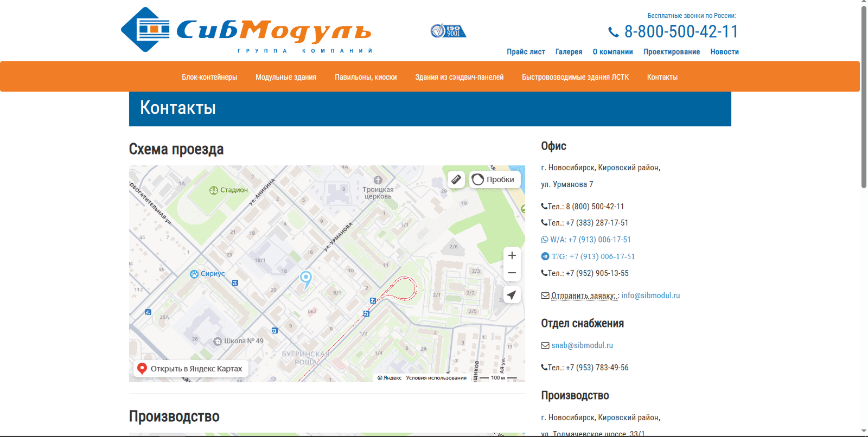Screen dimensions: 868x437
Task: Open Контакты in the orange menu
Action: click(x=662, y=77)
